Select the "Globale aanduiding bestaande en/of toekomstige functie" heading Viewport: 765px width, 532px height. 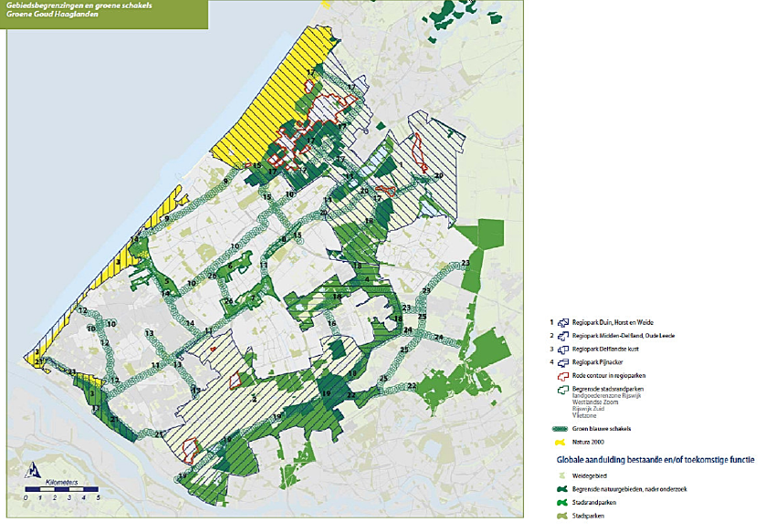tap(655, 460)
